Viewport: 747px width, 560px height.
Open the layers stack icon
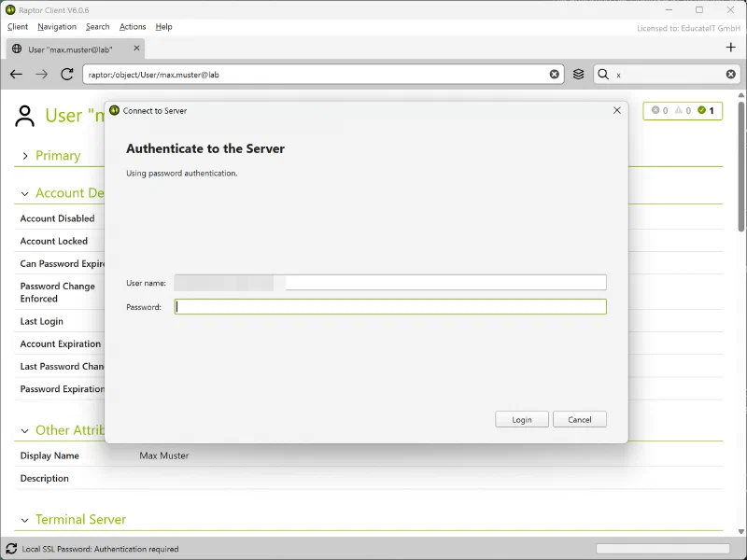578,75
